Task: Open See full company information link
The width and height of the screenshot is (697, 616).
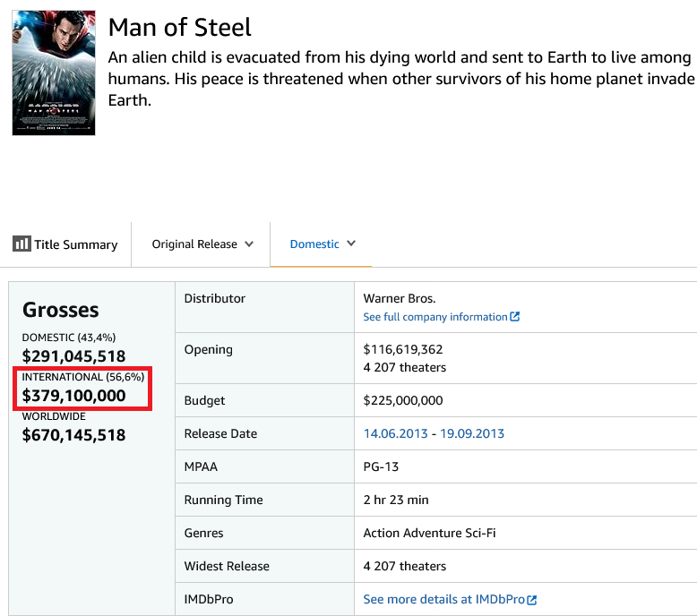Action: 441,317
